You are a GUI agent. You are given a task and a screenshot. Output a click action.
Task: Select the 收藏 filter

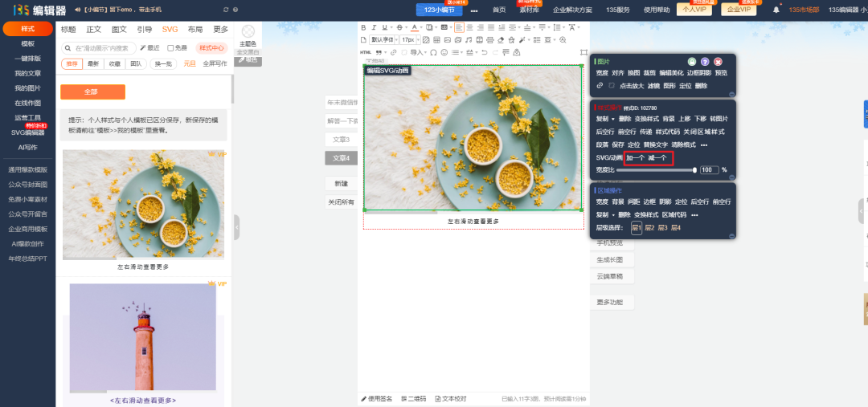pos(115,63)
